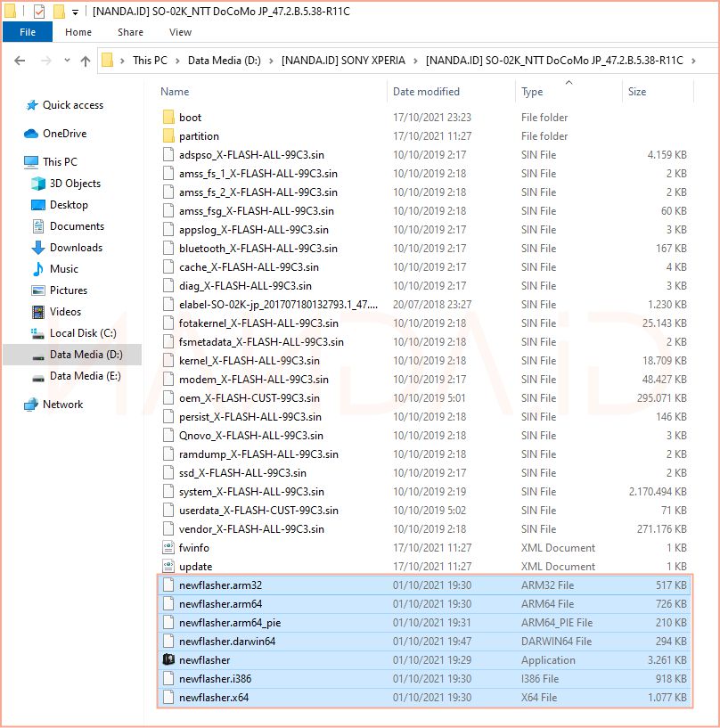This screenshot has height=728, width=720.
Task: Click the Properties icon in title bar
Action: click(38, 12)
